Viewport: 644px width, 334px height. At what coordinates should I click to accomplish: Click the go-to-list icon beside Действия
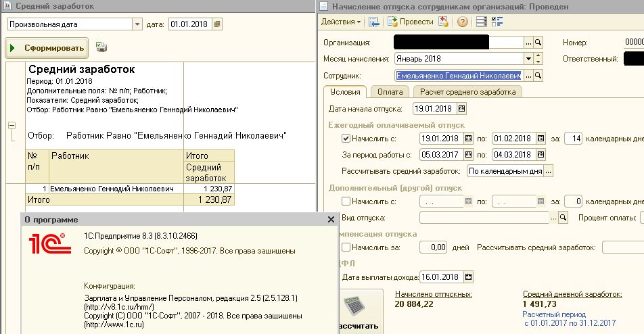[x=373, y=22]
